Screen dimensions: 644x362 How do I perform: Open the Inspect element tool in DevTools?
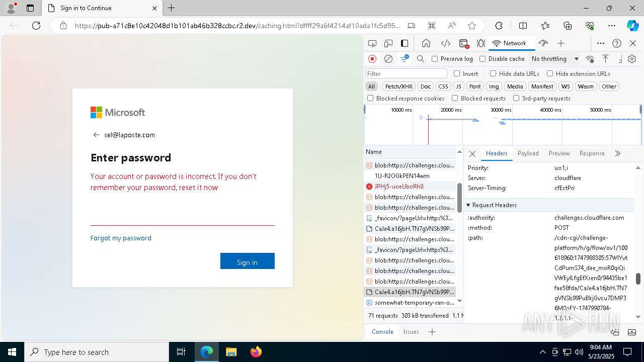pos(372,43)
